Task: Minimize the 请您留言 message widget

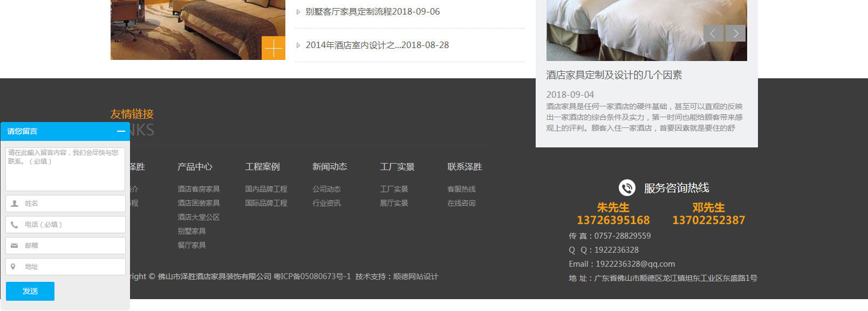Action: pos(121,131)
